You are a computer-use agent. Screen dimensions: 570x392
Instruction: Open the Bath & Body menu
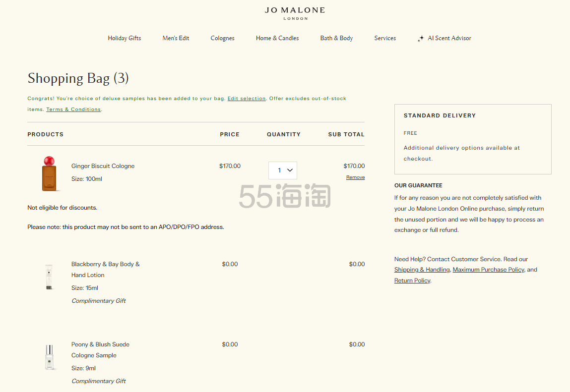pos(336,38)
